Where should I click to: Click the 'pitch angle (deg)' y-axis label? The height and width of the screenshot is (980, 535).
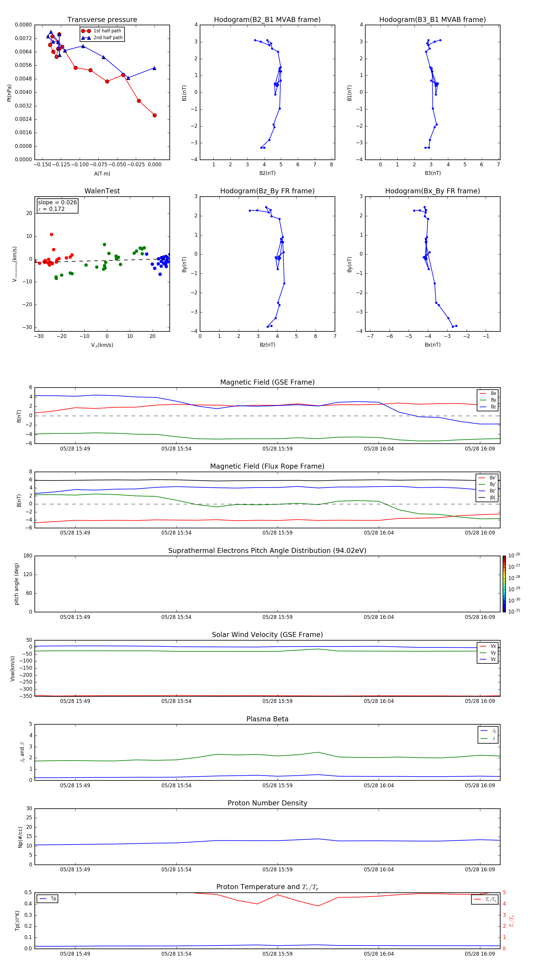point(16,584)
